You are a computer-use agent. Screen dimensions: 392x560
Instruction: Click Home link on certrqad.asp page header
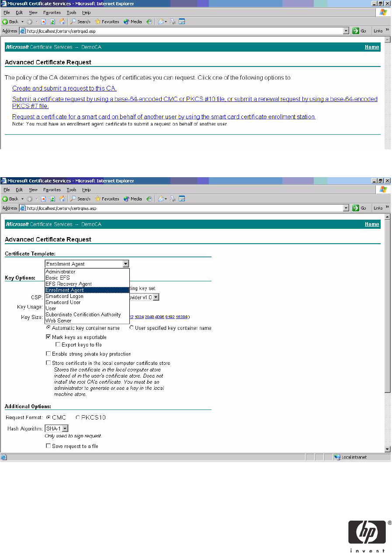(372, 47)
